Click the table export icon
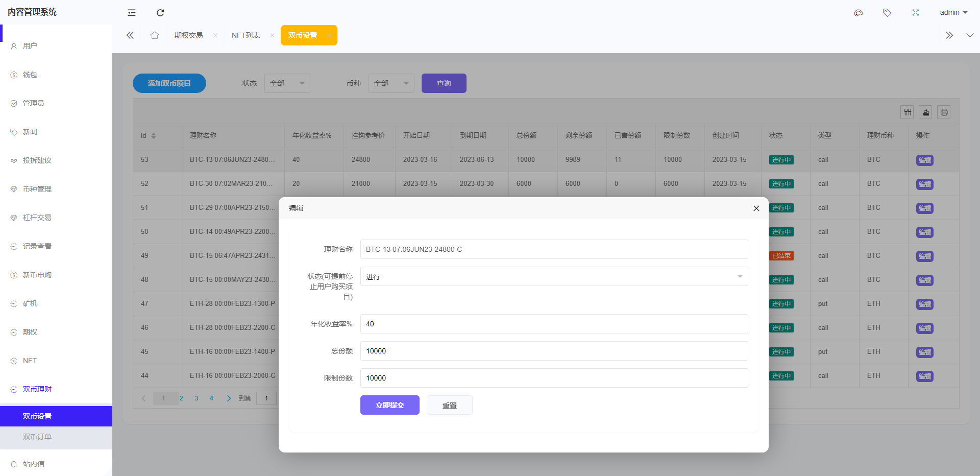This screenshot has width=980, height=476. coord(926,112)
